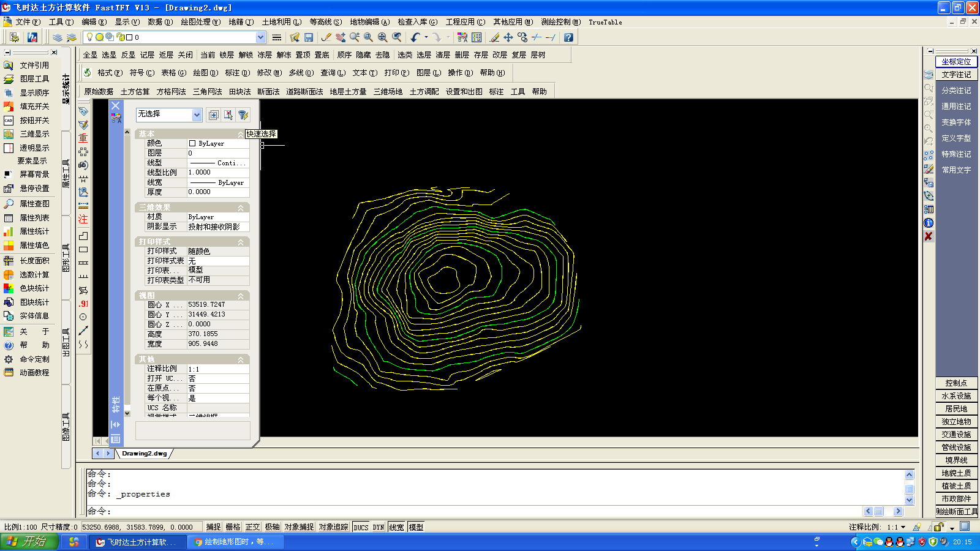The height and width of the screenshot is (551, 980).
Task: Click the 控制点 button in right panel
Action: (956, 383)
